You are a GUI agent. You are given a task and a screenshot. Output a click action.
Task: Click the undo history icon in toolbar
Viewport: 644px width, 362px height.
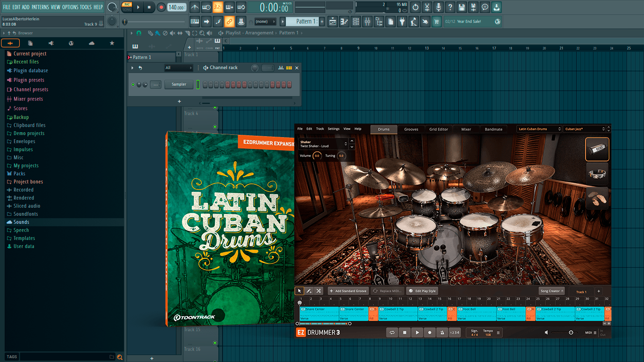(x=415, y=7)
